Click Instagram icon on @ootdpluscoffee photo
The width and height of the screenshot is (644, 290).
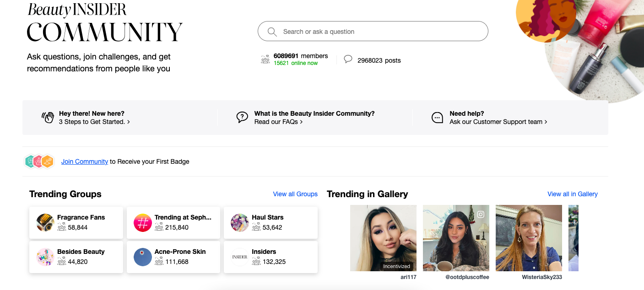(481, 214)
